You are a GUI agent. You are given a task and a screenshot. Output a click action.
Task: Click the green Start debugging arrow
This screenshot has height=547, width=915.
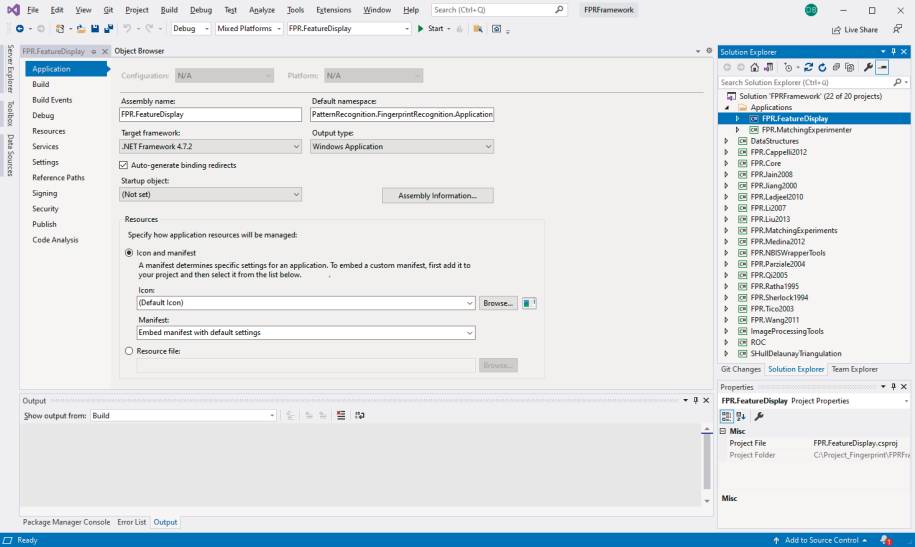point(420,29)
